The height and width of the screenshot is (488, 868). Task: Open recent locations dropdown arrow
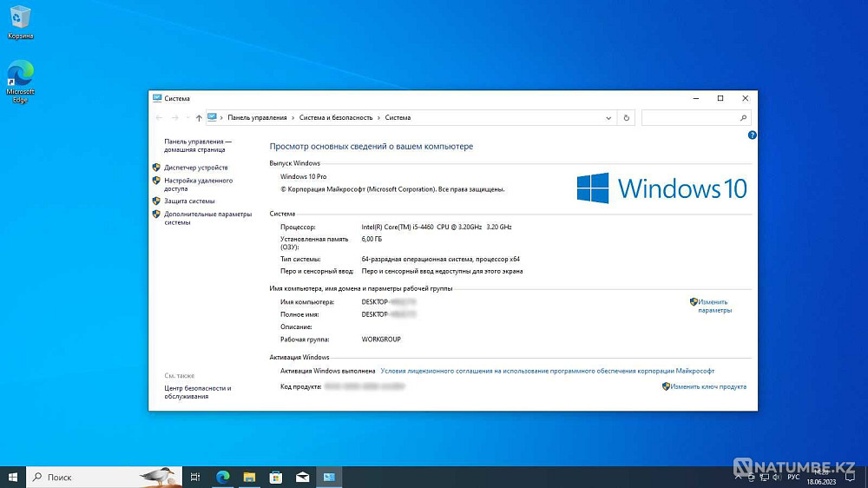point(187,117)
